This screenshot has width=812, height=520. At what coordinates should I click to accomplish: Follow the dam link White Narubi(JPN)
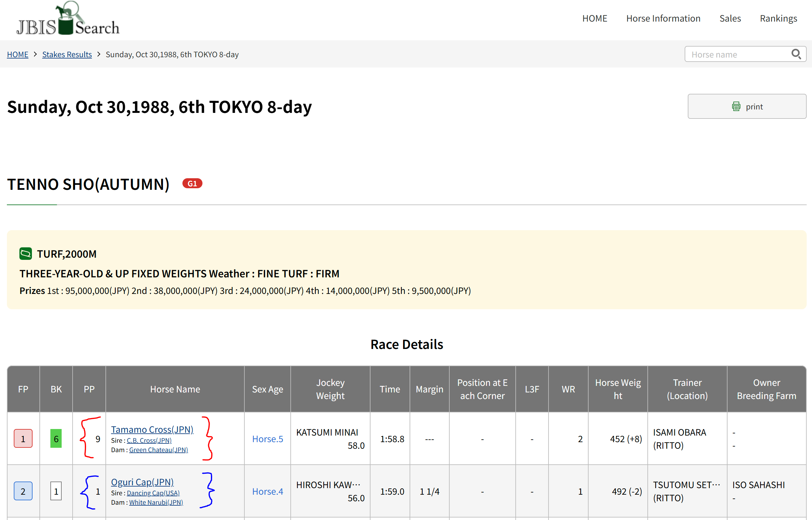pyautogui.click(x=156, y=502)
